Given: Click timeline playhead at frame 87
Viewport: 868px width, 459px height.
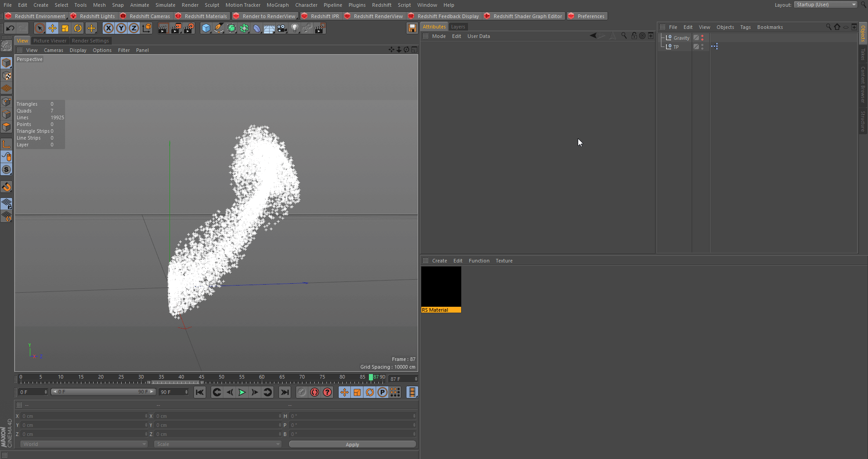Looking at the screenshot, I should [371, 378].
